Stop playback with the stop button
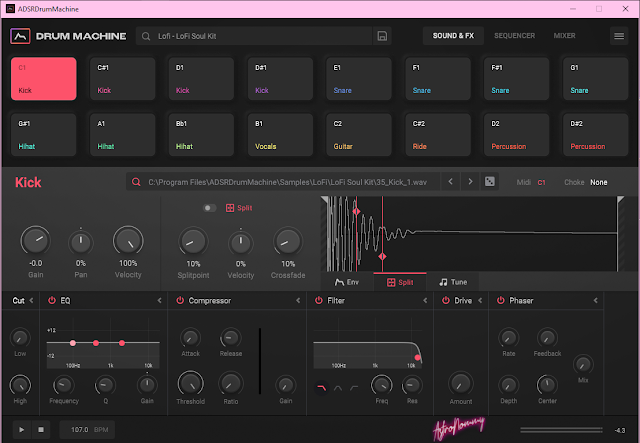 coord(41,430)
